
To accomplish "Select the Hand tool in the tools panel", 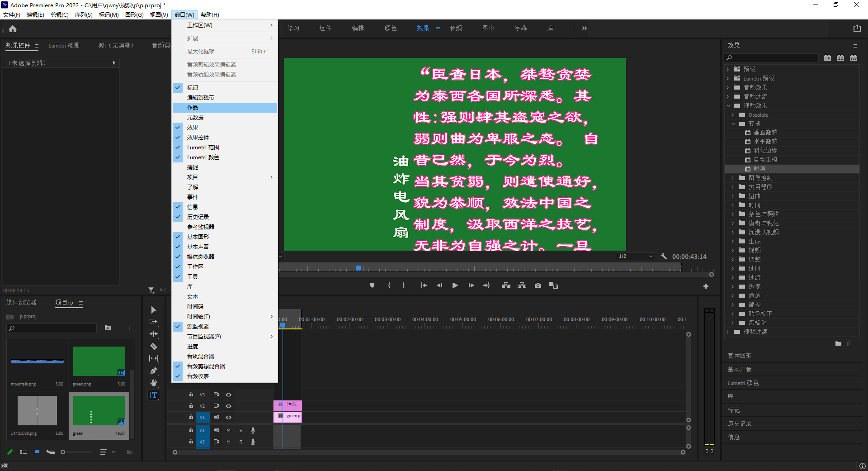I will (154, 383).
